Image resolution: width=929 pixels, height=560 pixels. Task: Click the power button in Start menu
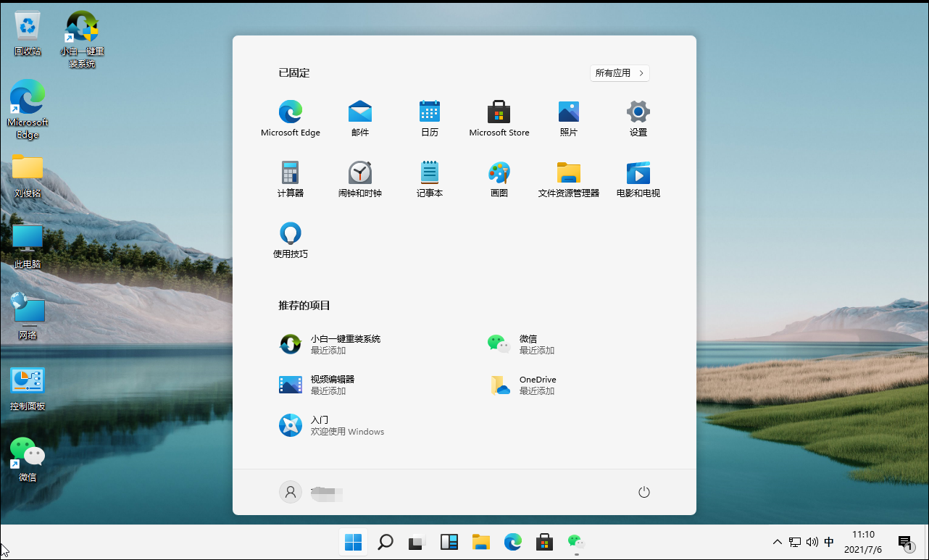click(x=644, y=493)
